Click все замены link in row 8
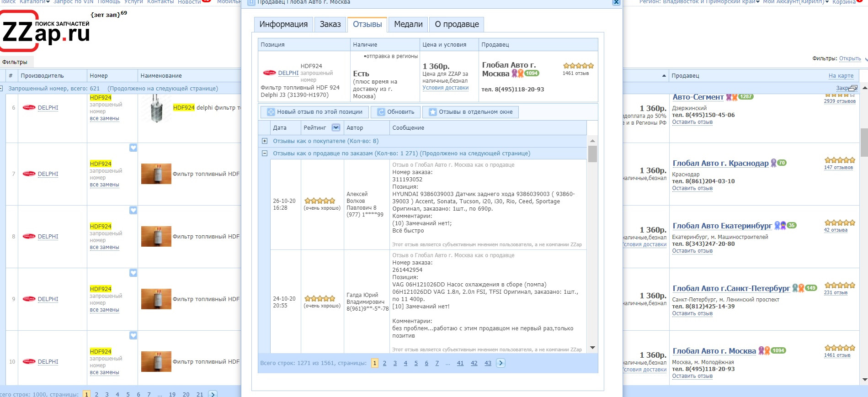Image resolution: width=868 pixels, height=397 pixels. [104, 248]
